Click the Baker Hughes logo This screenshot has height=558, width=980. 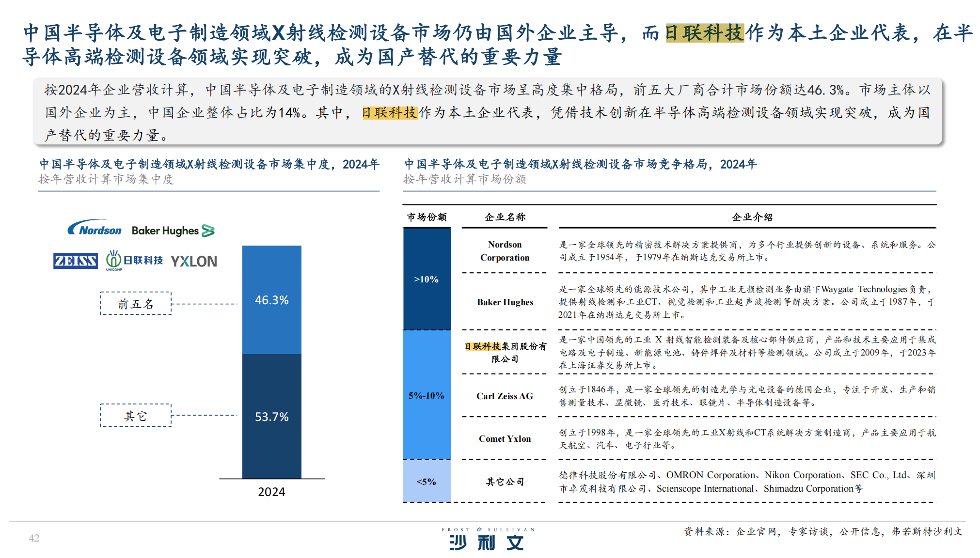coord(173,231)
